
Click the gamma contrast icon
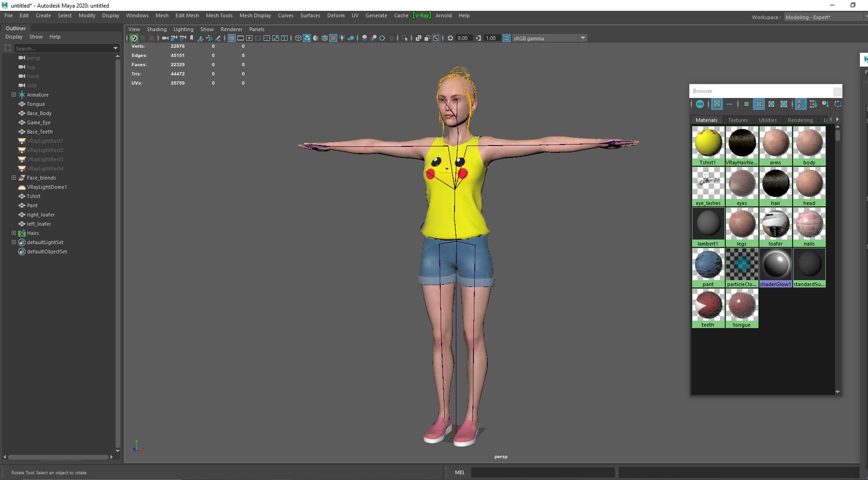tap(478, 38)
